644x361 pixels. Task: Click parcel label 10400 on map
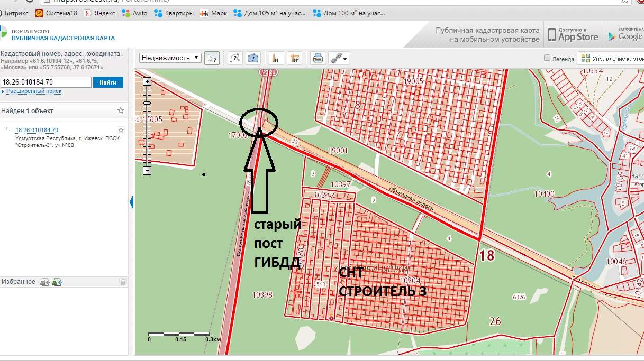pos(544,194)
